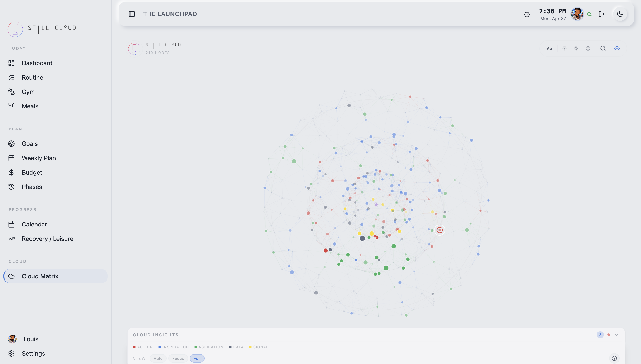Open the Weekly Plan page
The height and width of the screenshot is (364, 641).
click(x=39, y=158)
